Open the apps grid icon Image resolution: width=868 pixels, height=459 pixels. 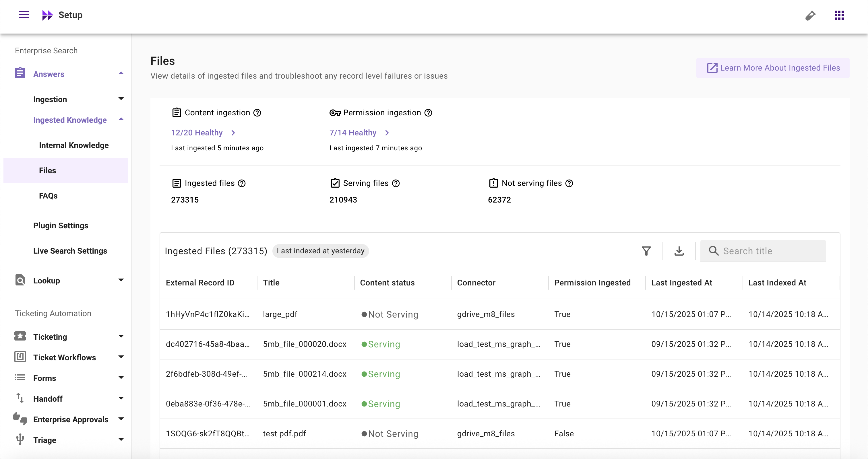[x=839, y=15]
